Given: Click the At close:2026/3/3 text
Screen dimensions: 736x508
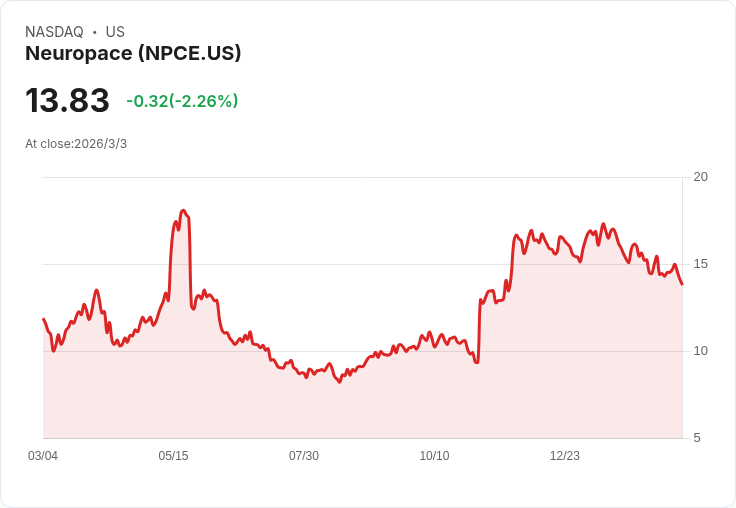Looking at the screenshot, I should tap(76, 144).
